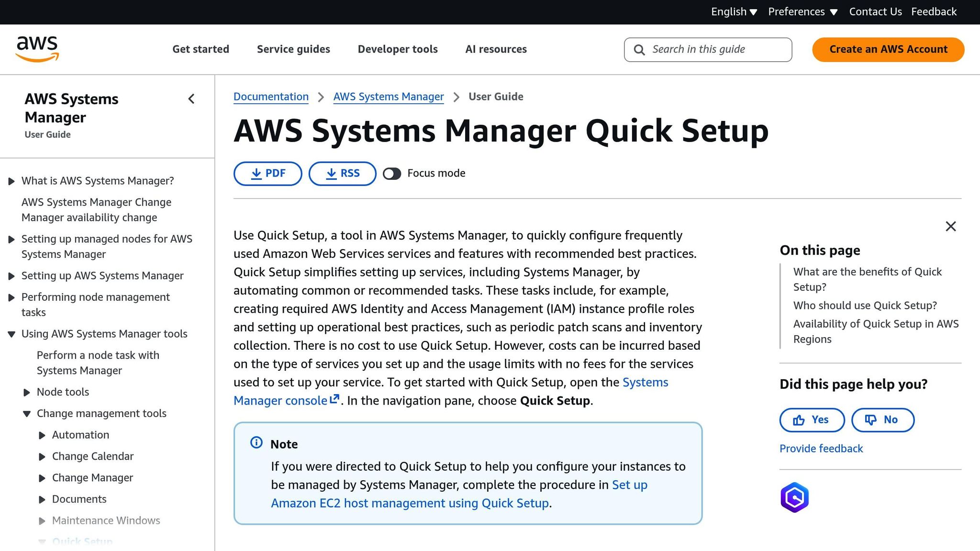Image resolution: width=980 pixels, height=551 pixels.
Task: Open the Systems Manager console link
Action: (x=280, y=401)
